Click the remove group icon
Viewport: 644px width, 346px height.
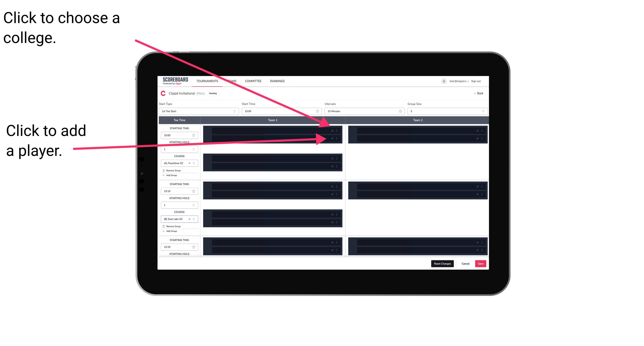point(163,170)
